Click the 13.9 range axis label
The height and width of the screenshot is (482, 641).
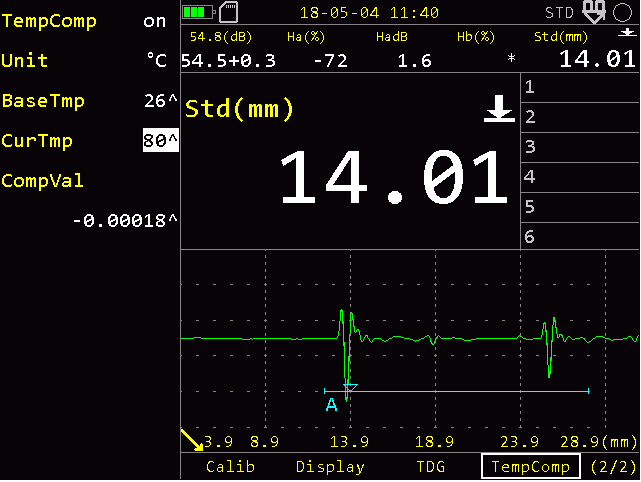coord(350,442)
